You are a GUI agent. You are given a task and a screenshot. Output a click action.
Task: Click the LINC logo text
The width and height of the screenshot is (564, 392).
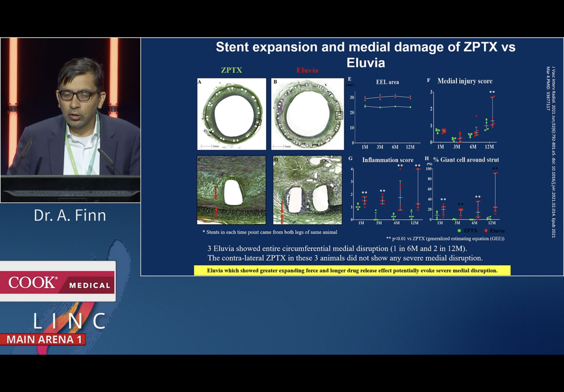70,321
